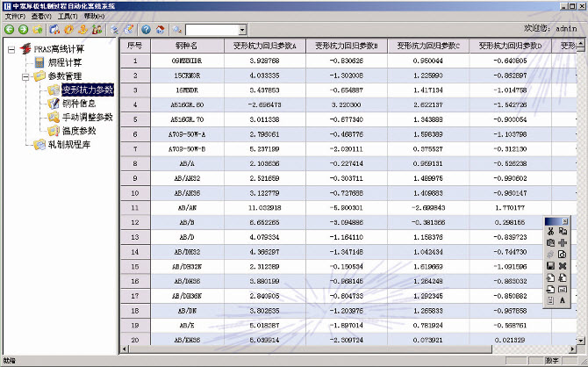Select 规程计算 tree item
Image resolution: width=588 pixels, height=367 pixels.
coord(65,62)
